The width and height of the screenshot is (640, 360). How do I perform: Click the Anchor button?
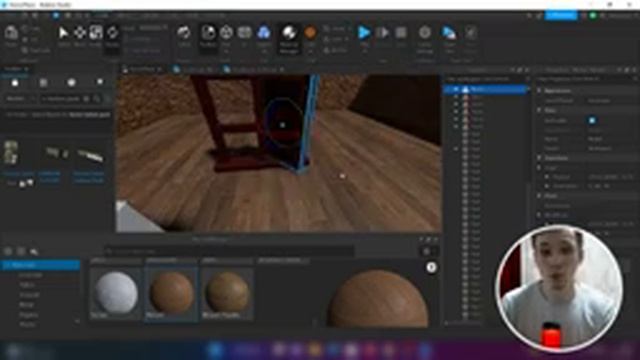[335, 50]
